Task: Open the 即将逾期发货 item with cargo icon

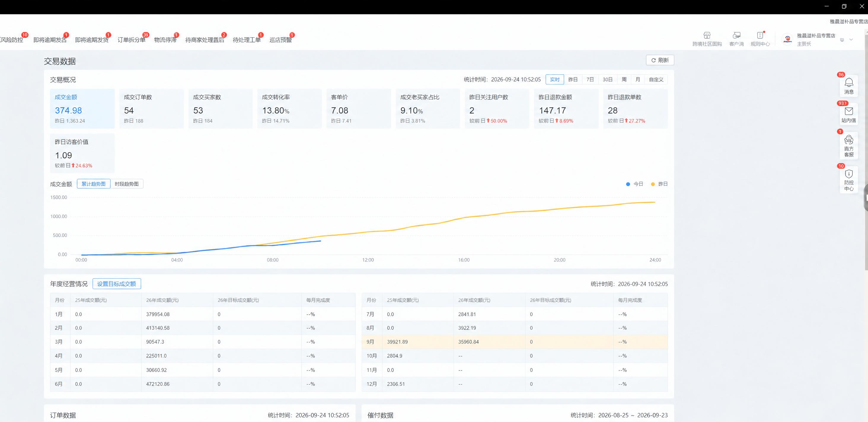Action: tap(92, 40)
